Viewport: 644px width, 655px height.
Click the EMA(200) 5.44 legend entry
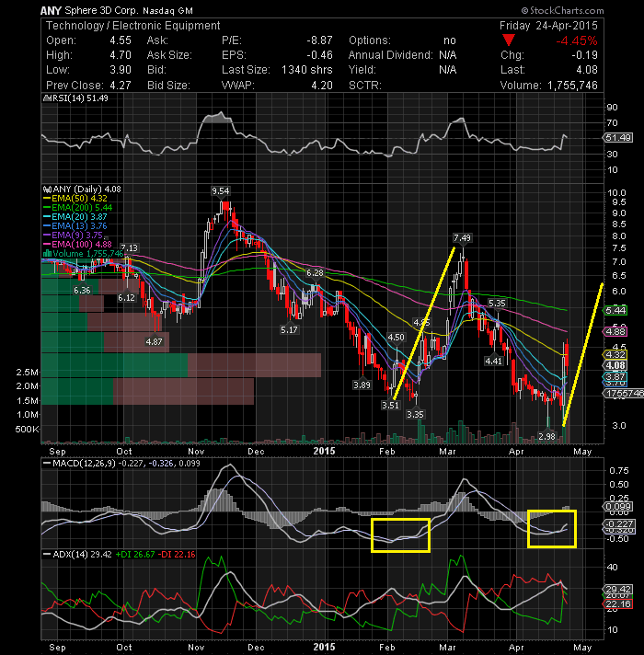click(x=77, y=208)
